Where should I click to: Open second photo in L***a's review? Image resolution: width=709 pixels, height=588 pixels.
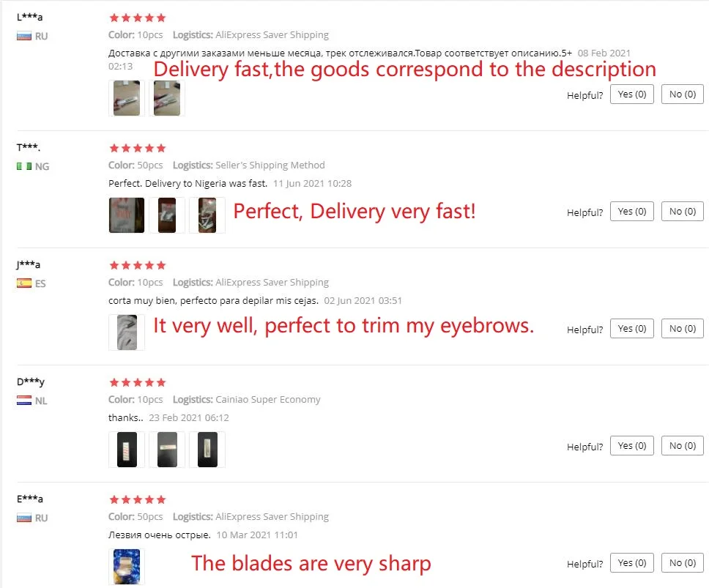[167, 98]
